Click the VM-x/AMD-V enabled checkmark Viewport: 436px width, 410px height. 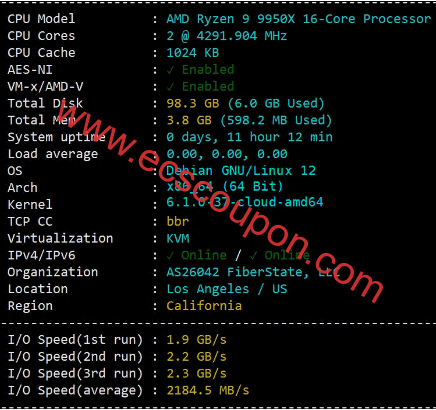[x=170, y=87]
